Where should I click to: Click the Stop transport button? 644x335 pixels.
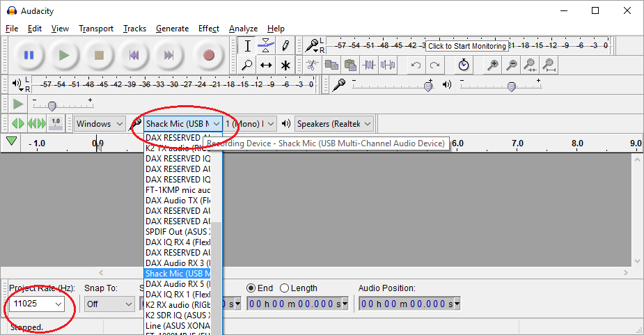(x=99, y=55)
